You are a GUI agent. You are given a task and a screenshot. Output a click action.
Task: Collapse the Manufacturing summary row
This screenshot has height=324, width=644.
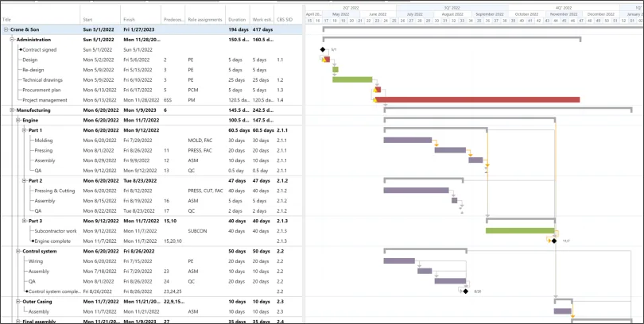tap(12, 110)
